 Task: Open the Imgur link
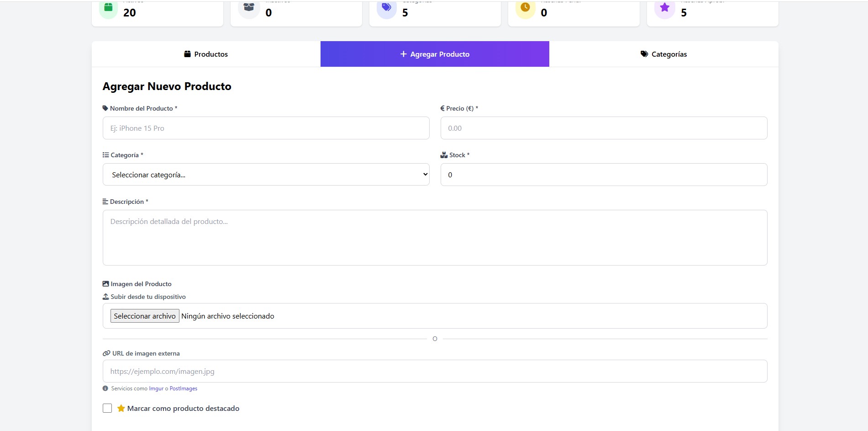click(155, 388)
